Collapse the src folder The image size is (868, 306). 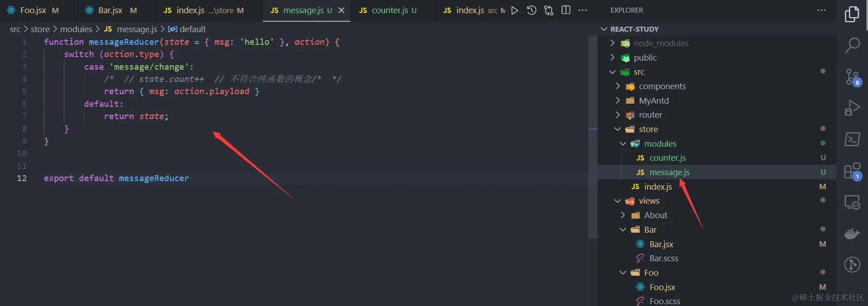coord(612,72)
